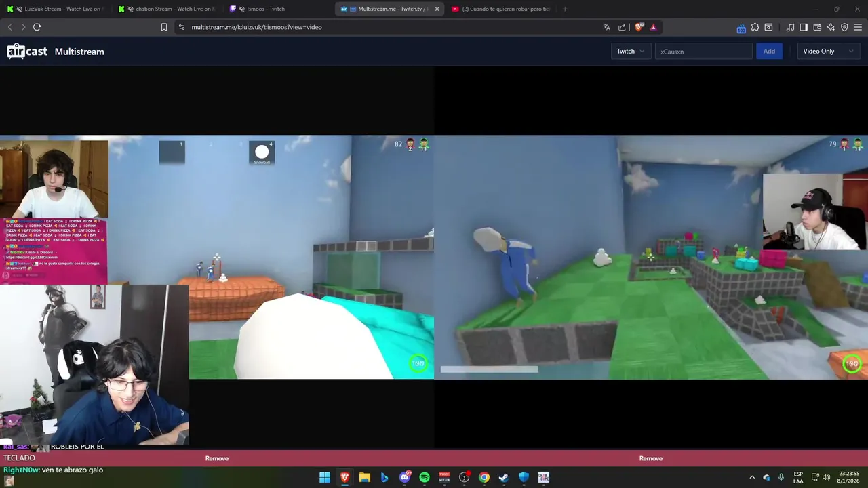
Task: Expand the Video Only layout dropdown
Action: click(x=828, y=52)
